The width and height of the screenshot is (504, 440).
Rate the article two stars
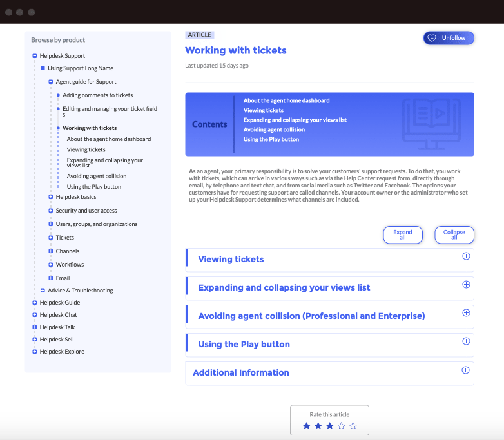318,426
